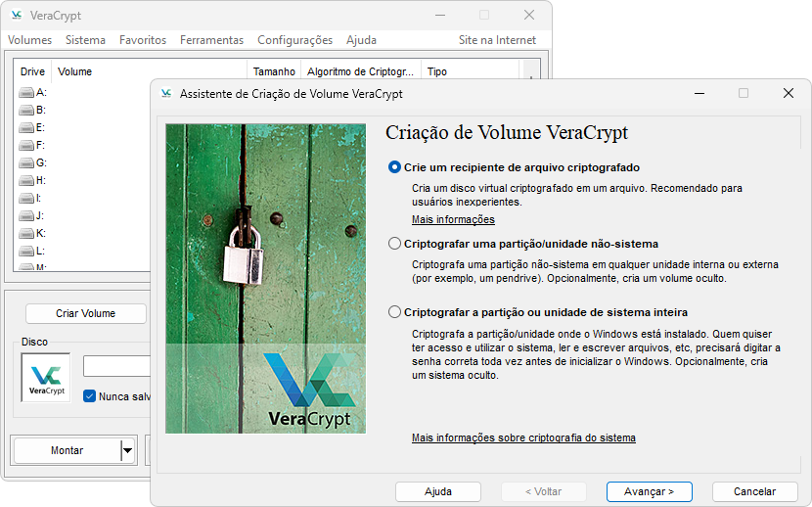Select drive K: icon in drive list
This screenshot has height=507, width=812.
[25, 234]
